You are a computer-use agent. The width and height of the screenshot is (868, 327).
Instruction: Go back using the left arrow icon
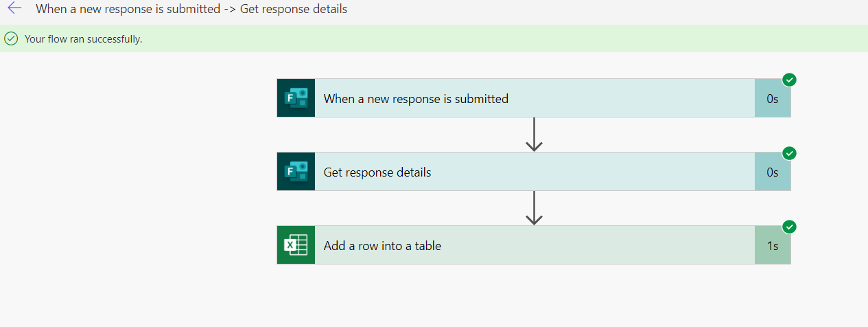(14, 9)
